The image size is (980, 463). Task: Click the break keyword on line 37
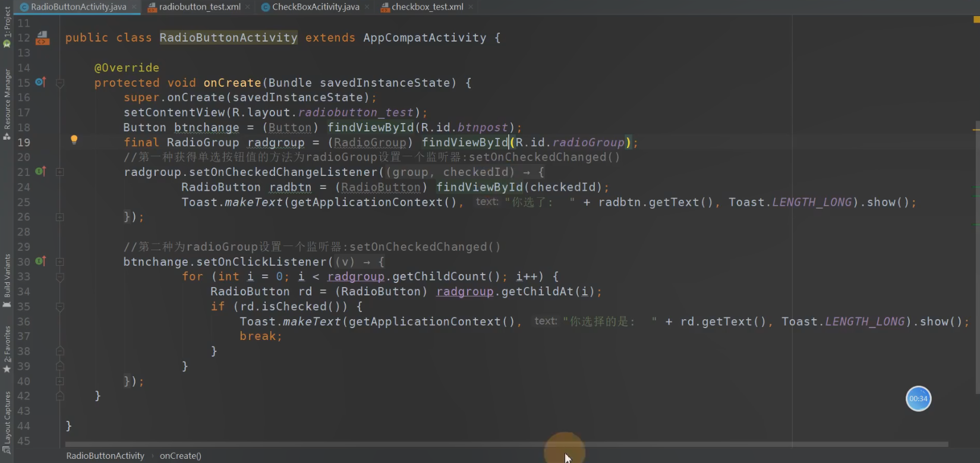click(258, 336)
